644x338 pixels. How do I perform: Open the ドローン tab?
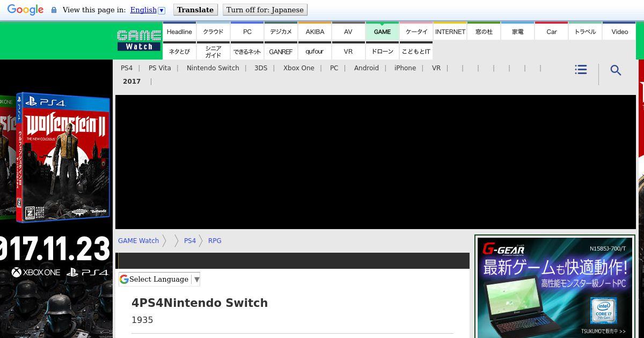click(x=382, y=52)
